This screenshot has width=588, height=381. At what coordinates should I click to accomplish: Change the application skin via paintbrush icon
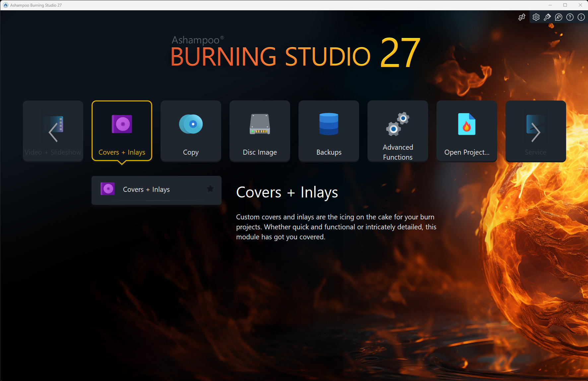pos(547,17)
